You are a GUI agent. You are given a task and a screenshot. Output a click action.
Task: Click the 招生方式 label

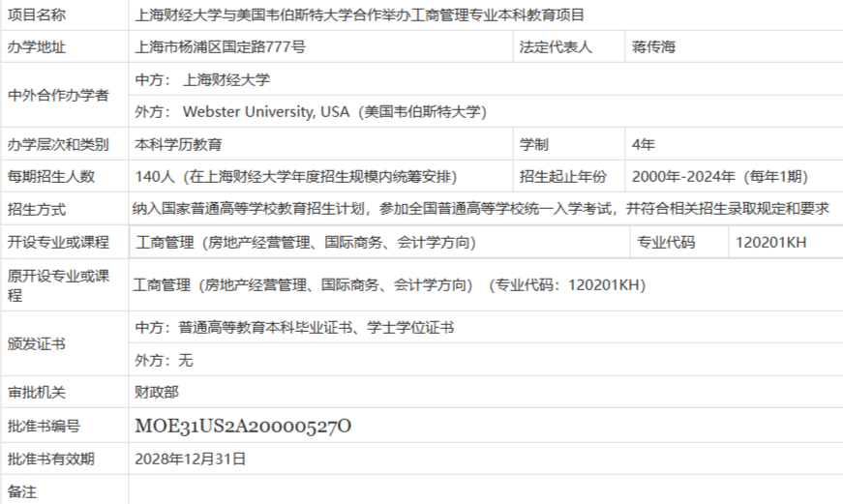37,209
